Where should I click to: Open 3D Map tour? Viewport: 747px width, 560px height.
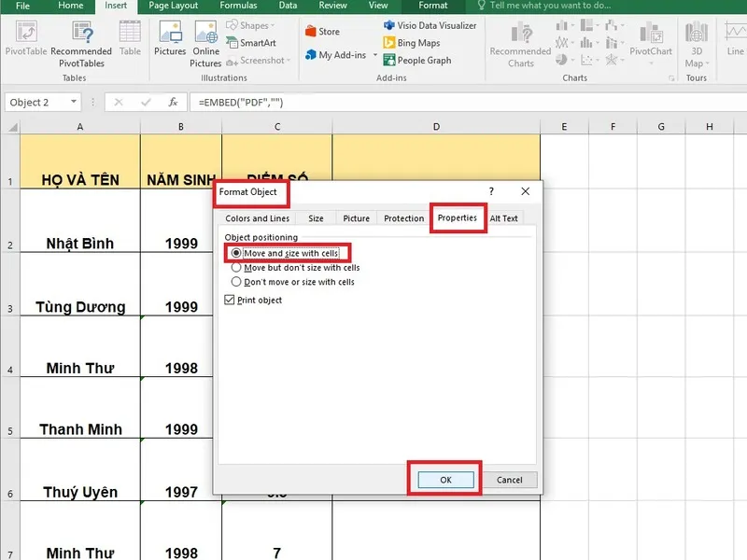pyautogui.click(x=697, y=44)
